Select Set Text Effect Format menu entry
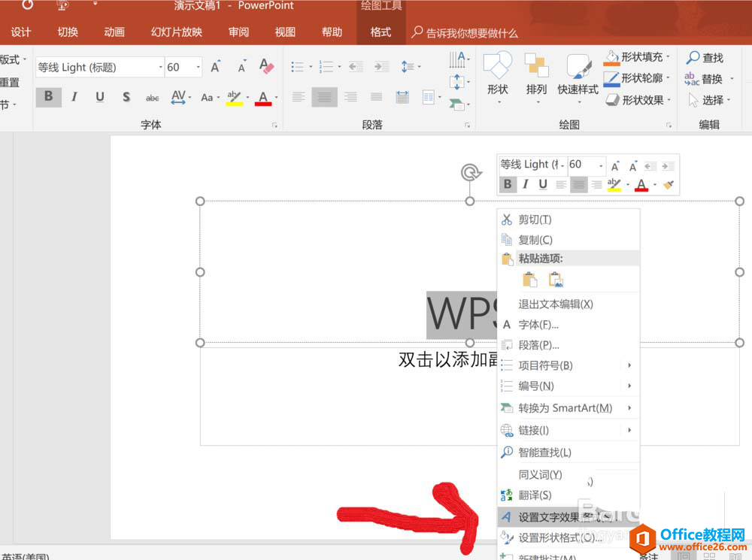Viewport: 752px width, 560px height. (x=560, y=517)
